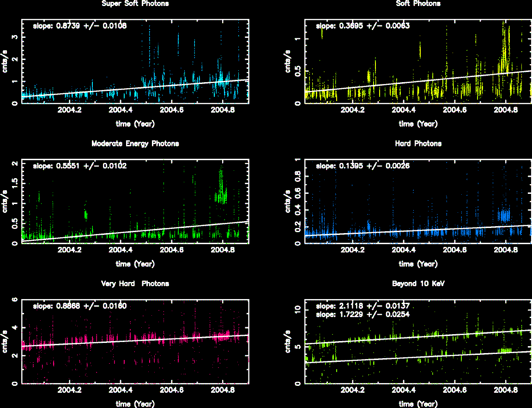Select 2004.2 tick under Very Hard Photons plot
Viewport: 532px width, 408px height.
click(x=70, y=390)
